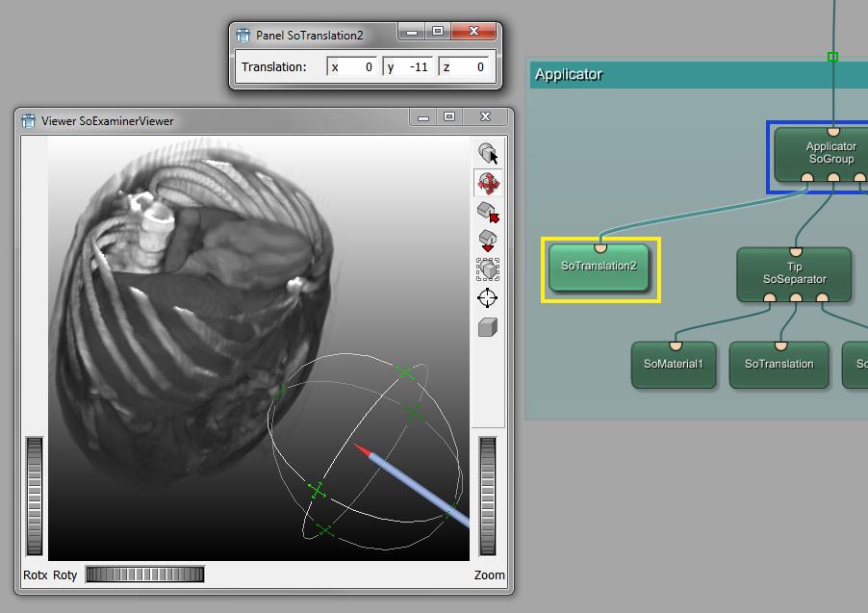This screenshot has height=613, width=868.
Task: Click the SoTranslation module under Tip
Action: tap(779, 365)
